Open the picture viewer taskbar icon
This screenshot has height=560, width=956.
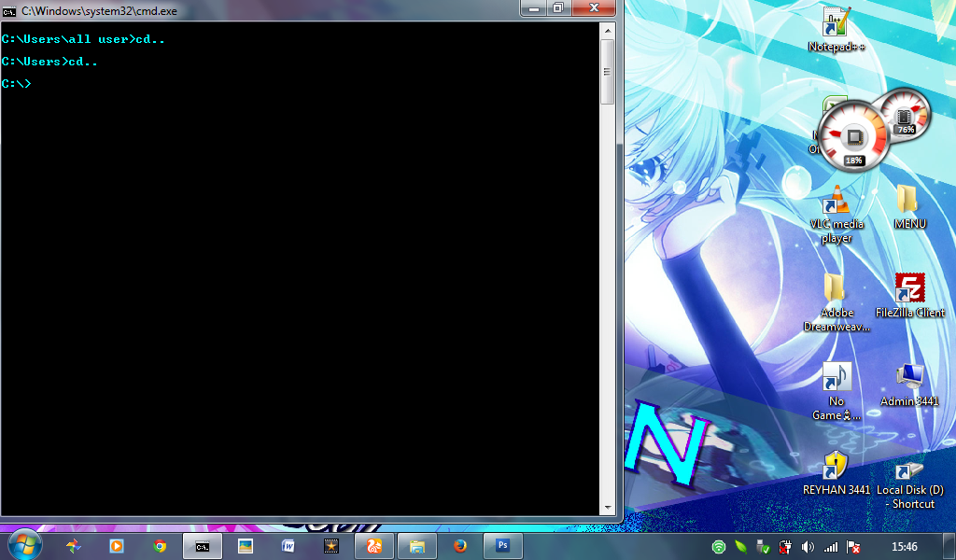coord(246,547)
